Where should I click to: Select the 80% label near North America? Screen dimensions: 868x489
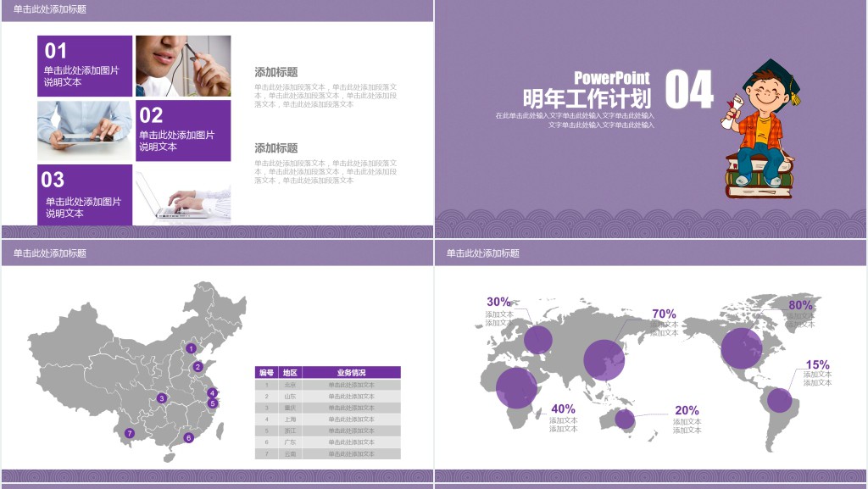[800, 305]
